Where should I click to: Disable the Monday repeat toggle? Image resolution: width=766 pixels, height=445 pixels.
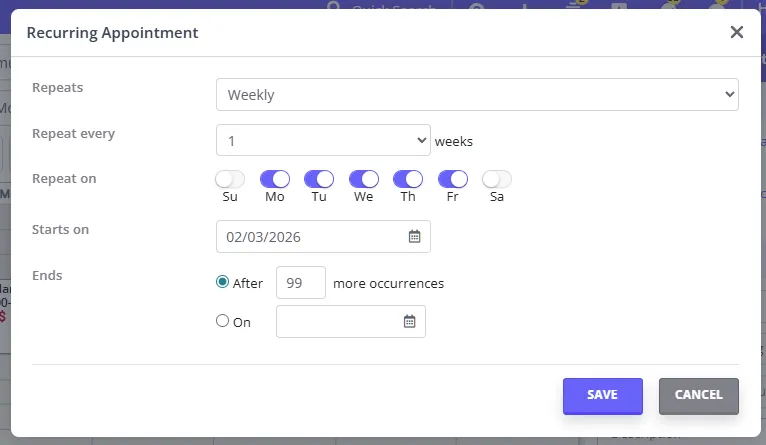point(275,179)
